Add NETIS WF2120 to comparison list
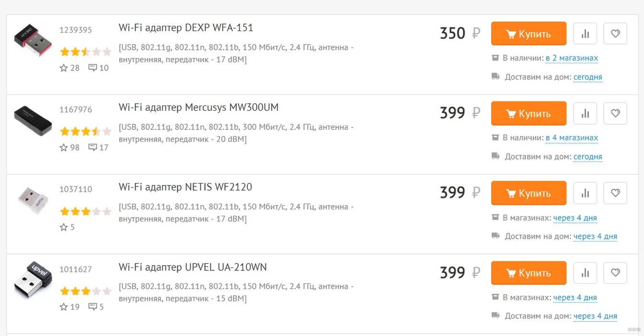This screenshot has width=644, height=336. point(585,193)
